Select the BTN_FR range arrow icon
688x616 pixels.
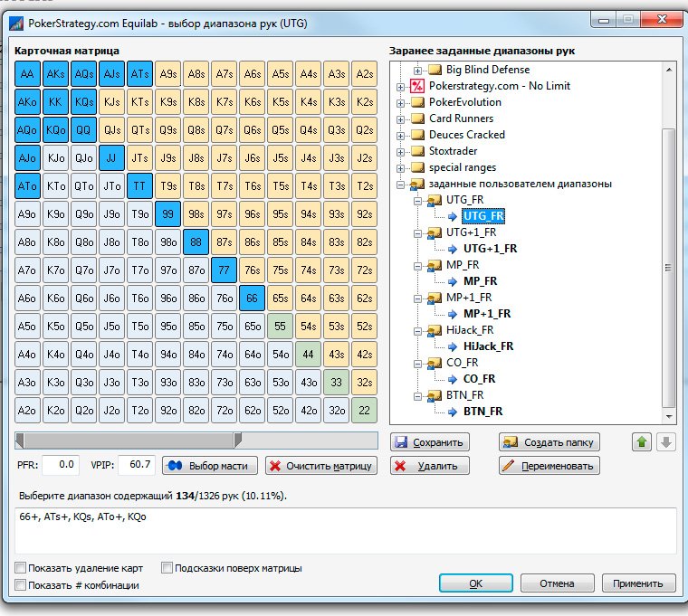point(453,412)
